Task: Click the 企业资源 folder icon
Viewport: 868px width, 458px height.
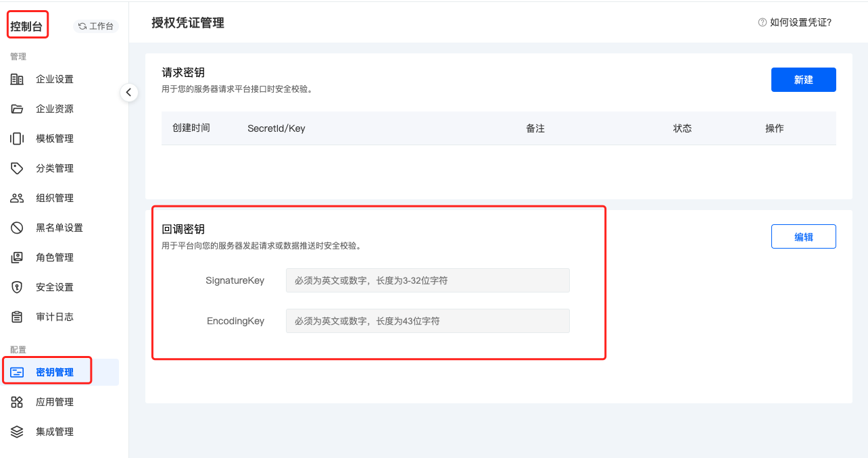Action: [x=17, y=109]
